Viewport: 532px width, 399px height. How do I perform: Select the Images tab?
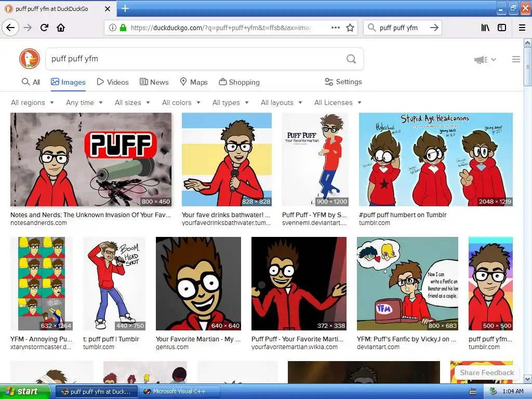click(x=68, y=82)
